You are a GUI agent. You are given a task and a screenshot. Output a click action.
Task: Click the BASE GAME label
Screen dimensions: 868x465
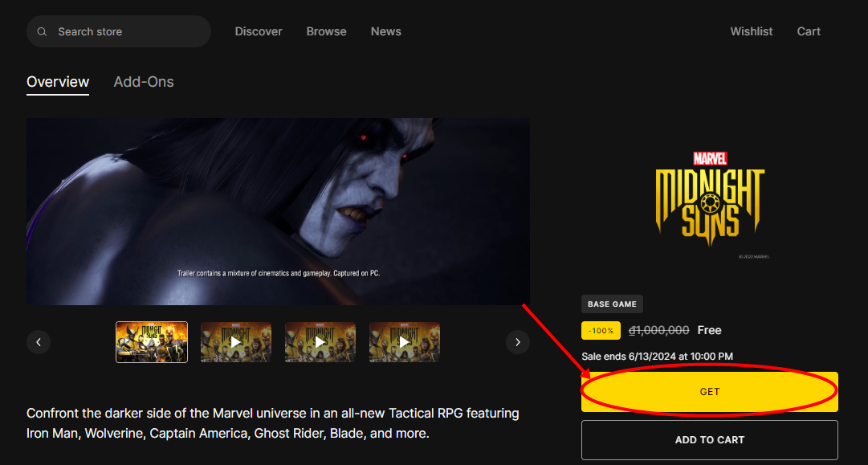point(612,304)
